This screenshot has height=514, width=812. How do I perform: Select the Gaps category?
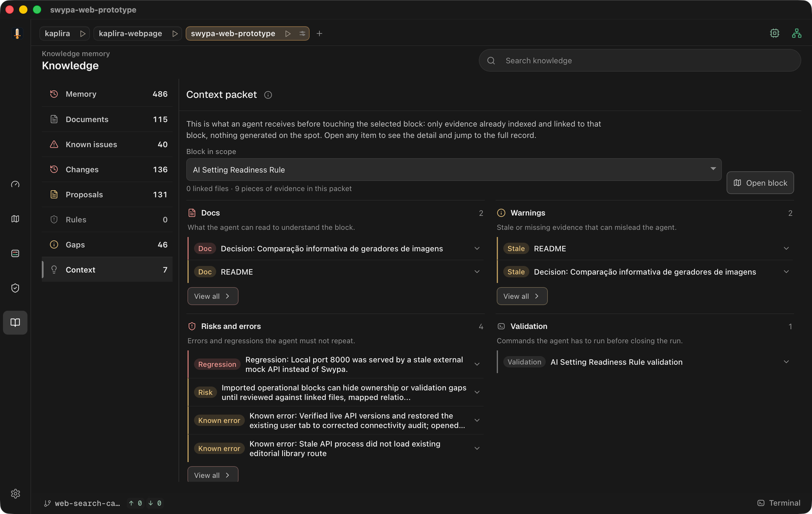click(107, 245)
